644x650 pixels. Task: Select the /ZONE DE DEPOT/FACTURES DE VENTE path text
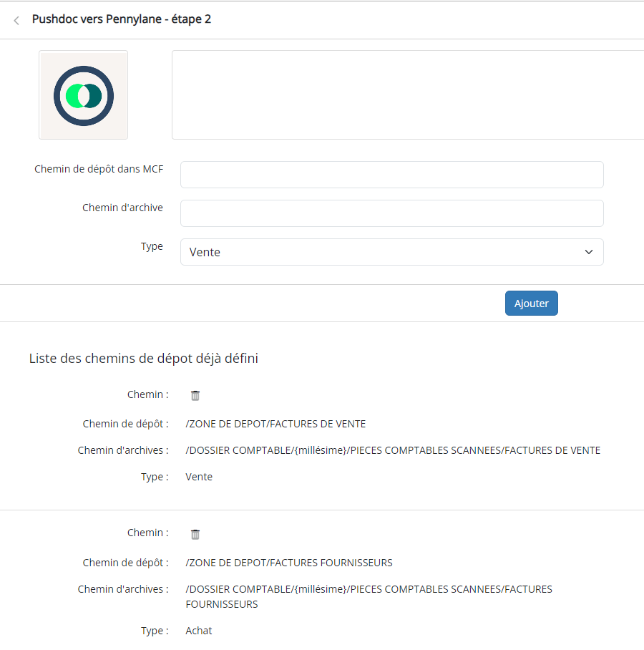[275, 424]
